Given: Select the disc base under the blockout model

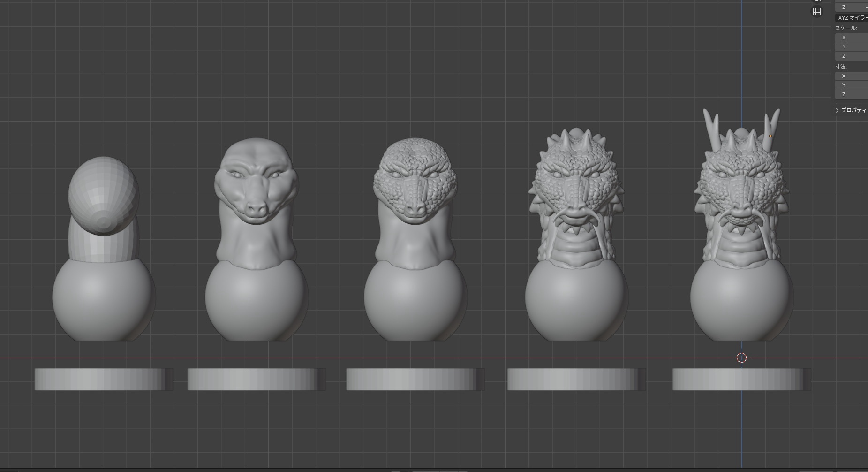Looking at the screenshot, I should click(x=100, y=379).
